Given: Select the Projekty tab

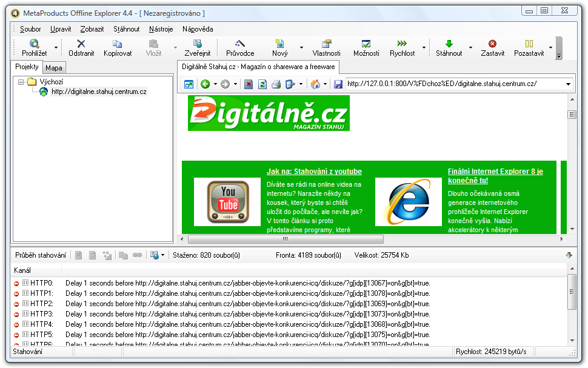Looking at the screenshot, I should [x=27, y=67].
